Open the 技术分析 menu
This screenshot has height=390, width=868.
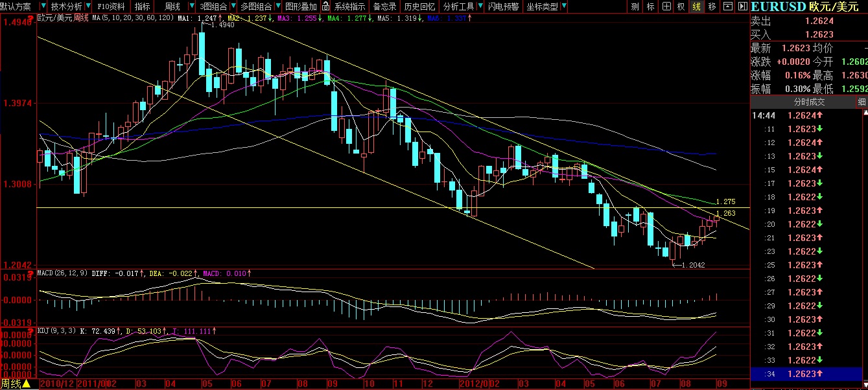(x=66, y=6)
